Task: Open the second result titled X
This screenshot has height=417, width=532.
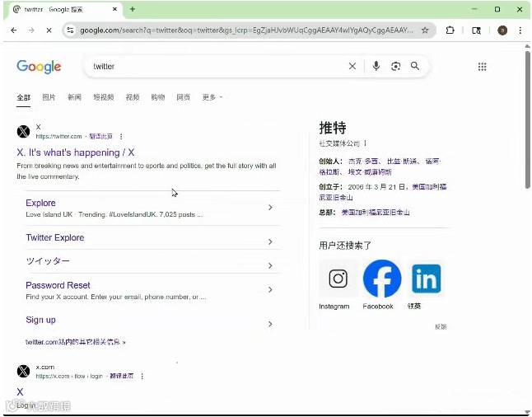Action: 20,392
